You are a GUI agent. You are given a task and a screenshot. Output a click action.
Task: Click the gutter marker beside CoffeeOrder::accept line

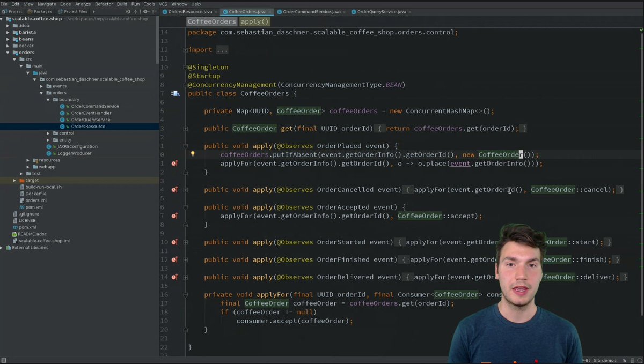coord(174,216)
